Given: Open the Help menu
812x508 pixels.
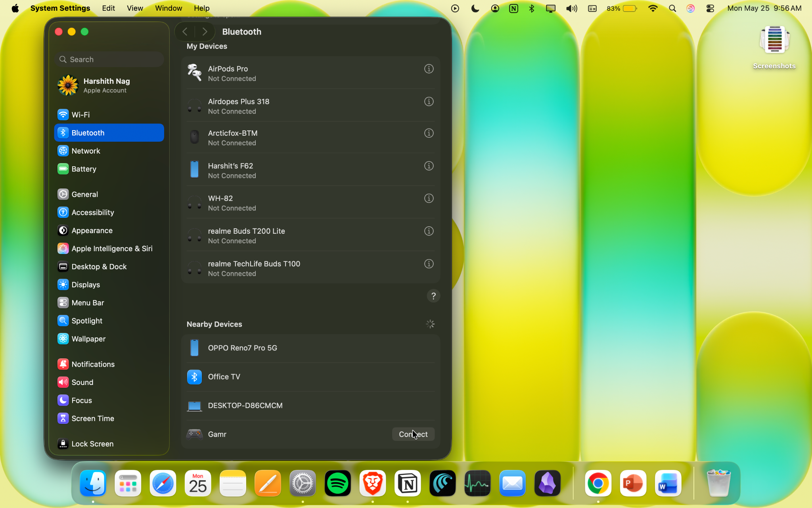Looking at the screenshot, I should [201, 8].
